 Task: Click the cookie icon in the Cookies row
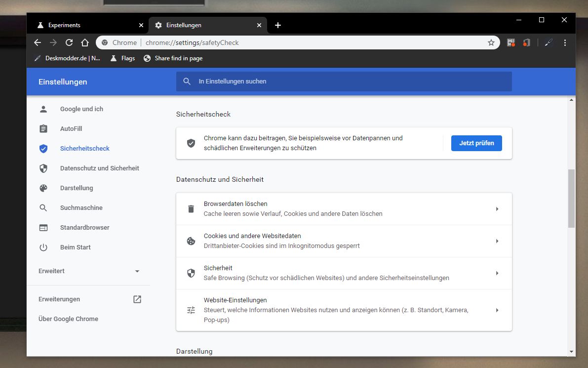[x=191, y=241]
